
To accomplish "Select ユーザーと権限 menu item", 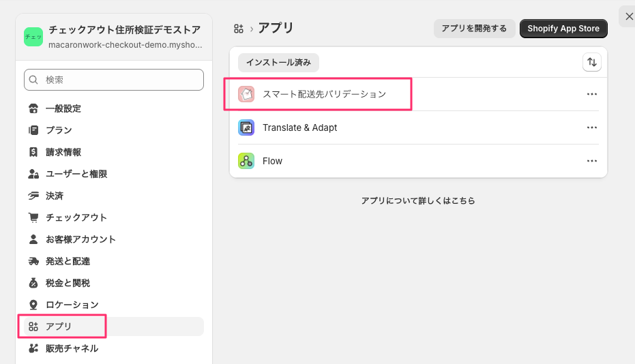I will pos(76,174).
